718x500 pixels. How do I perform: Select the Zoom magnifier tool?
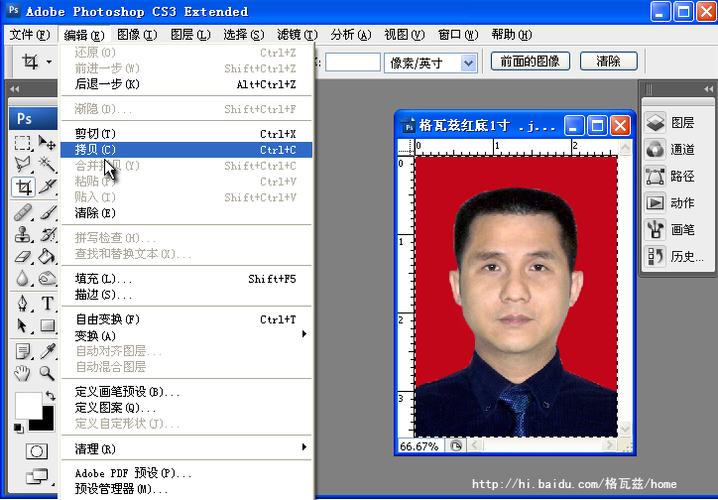tap(47, 373)
